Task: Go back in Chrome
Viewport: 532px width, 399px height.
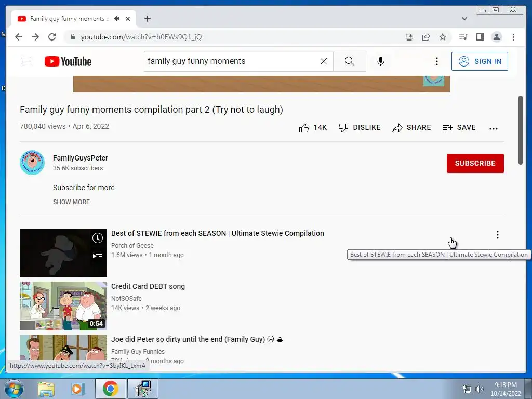Action: (19, 37)
